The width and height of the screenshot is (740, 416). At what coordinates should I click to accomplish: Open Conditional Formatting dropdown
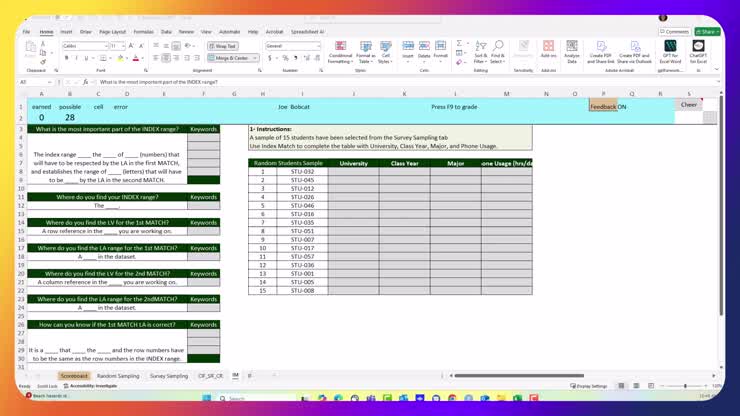coord(340,52)
